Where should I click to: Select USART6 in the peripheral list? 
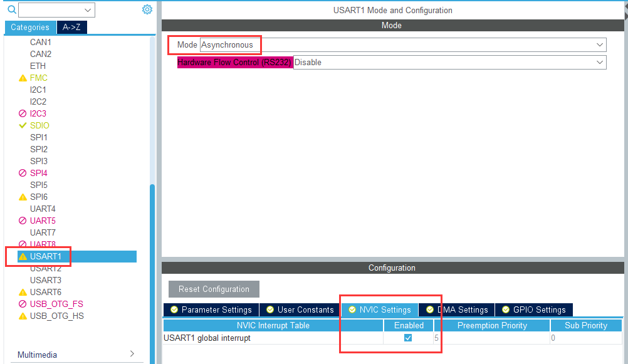pyautogui.click(x=46, y=293)
